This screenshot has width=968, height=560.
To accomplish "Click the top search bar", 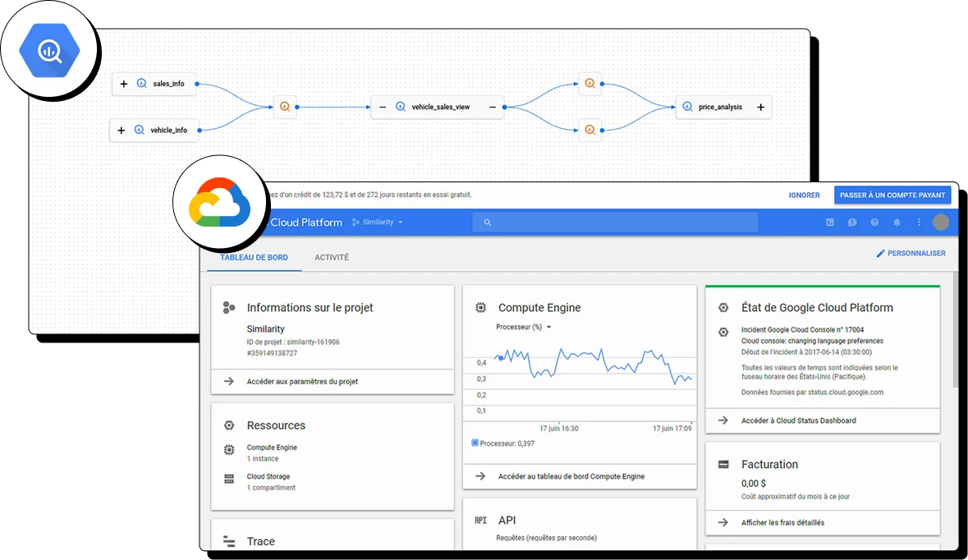I will pyautogui.click(x=616, y=222).
